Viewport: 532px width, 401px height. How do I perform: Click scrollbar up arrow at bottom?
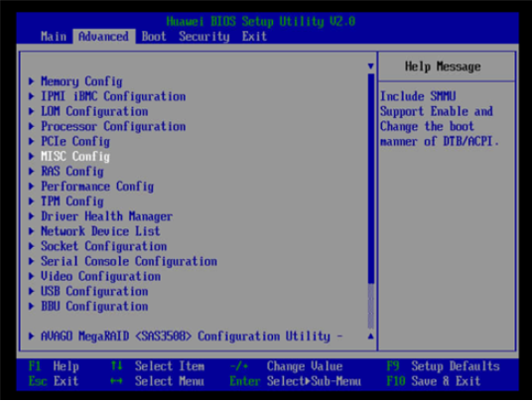(371, 336)
